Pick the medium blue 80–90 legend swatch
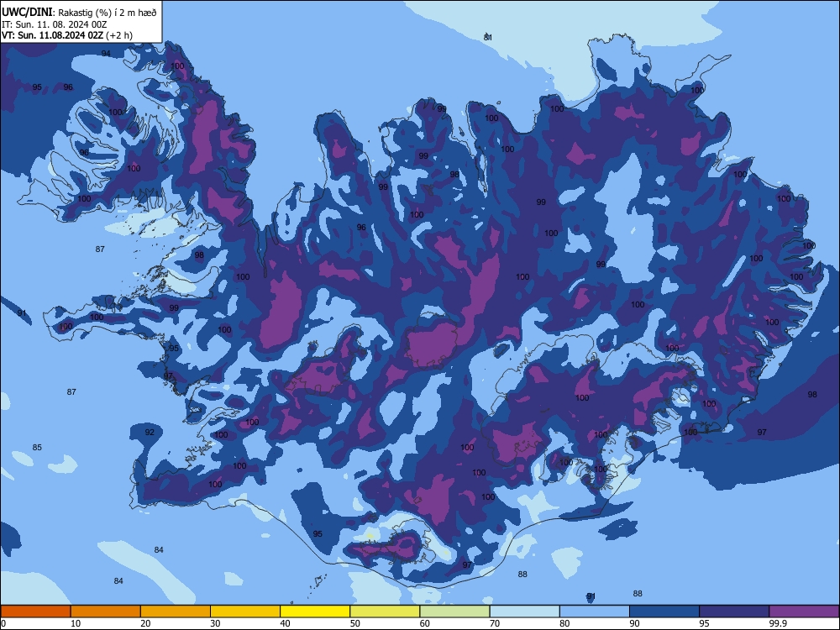The height and width of the screenshot is (630, 840). tap(594, 612)
